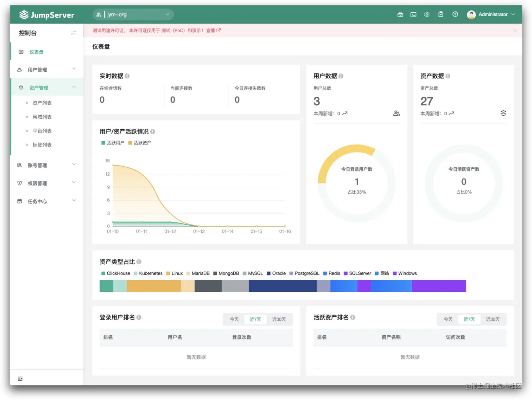
Task: Click the 01-12 data point on activity chart
Action: pyautogui.click(x=170, y=213)
